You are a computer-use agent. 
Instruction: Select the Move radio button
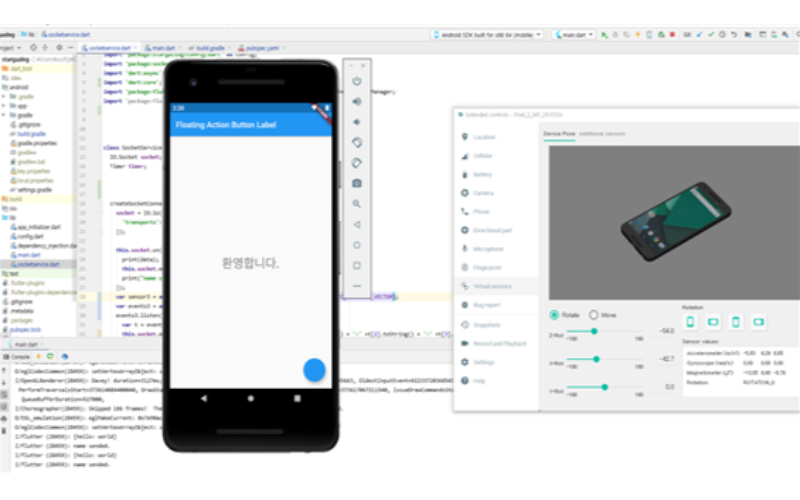coord(594,315)
